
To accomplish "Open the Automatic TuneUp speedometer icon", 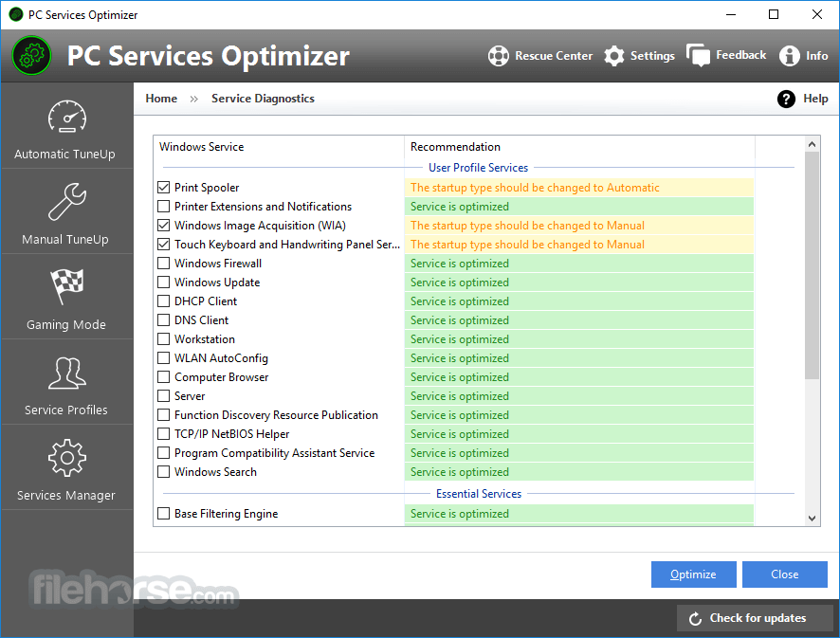I will [67, 117].
